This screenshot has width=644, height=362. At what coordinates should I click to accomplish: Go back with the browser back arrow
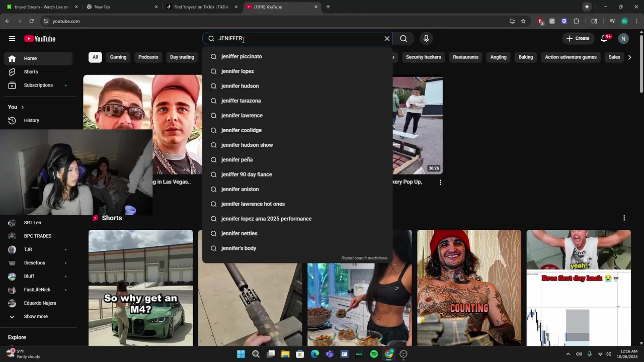(8, 21)
